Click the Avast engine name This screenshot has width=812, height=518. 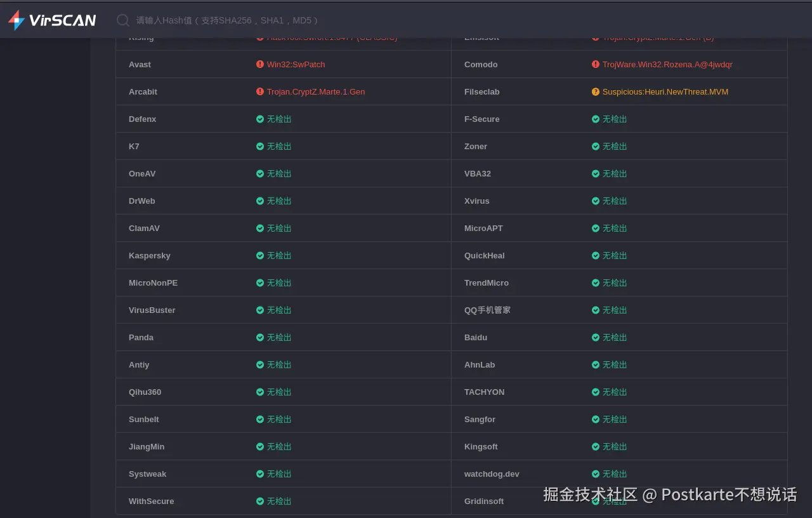(x=140, y=65)
